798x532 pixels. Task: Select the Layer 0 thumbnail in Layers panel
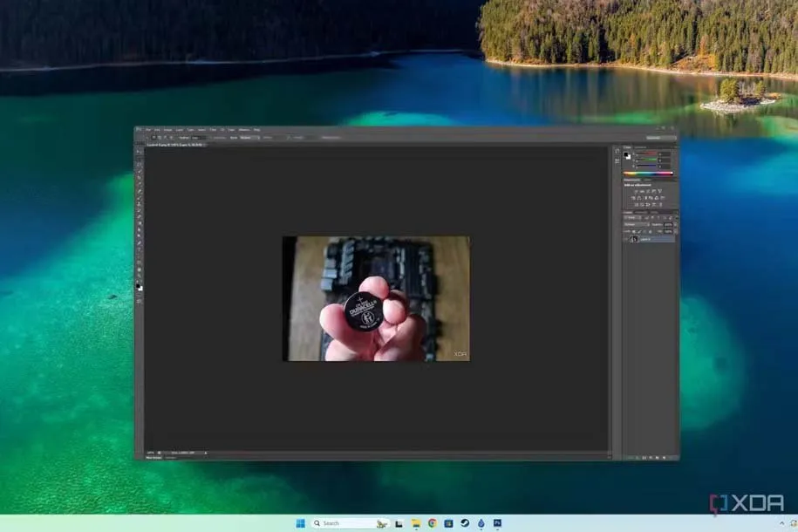[634, 238]
